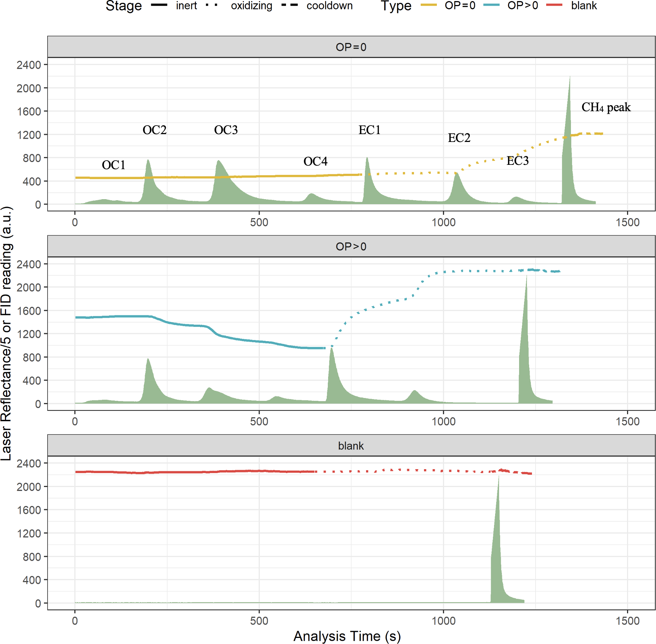Screen dimensions: 656x644
Task: Click the EC3 peak label
Action: (x=517, y=161)
